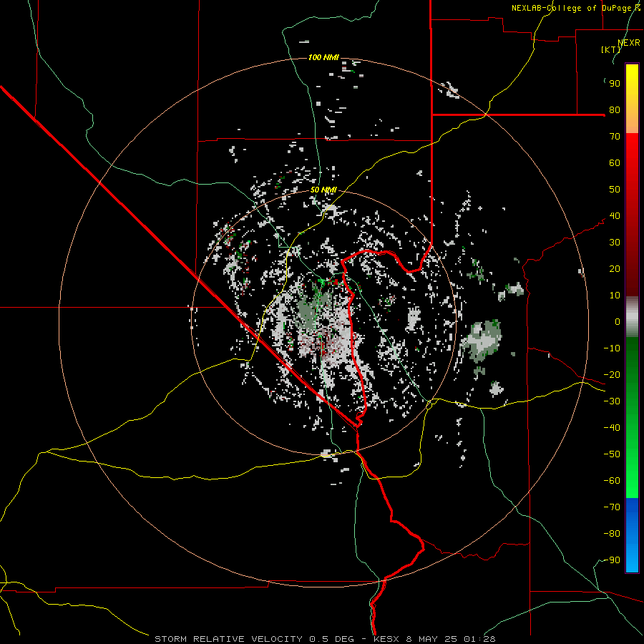The width and height of the screenshot is (644, 644).
Task: Pick the blue bottom segment of color bar
Action: coord(632,535)
